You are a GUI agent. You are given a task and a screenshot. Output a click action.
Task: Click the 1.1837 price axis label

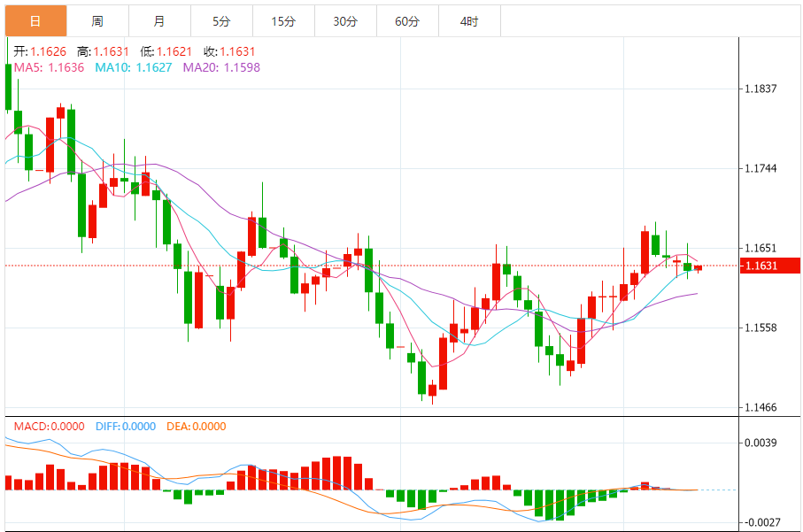coord(761,89)
